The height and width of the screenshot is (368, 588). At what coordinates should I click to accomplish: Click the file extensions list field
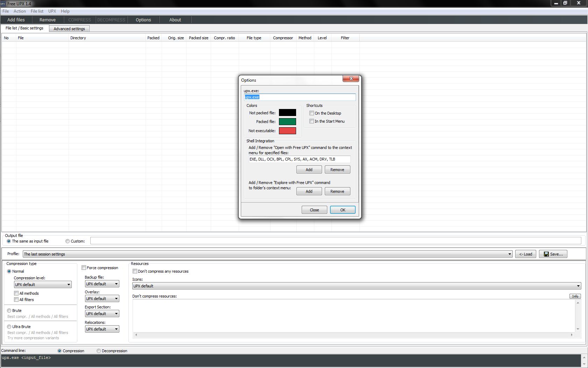pyautogui.click(x=299, y=159)
